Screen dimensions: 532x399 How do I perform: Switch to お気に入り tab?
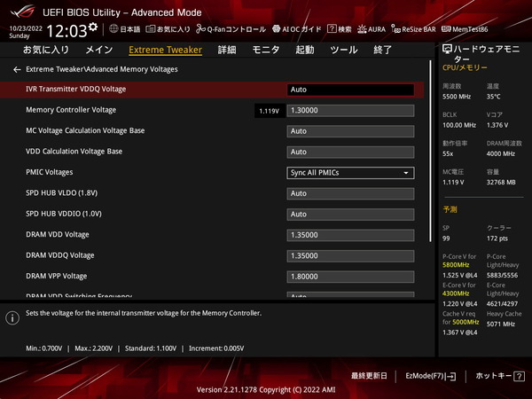(x=46, y=50)
